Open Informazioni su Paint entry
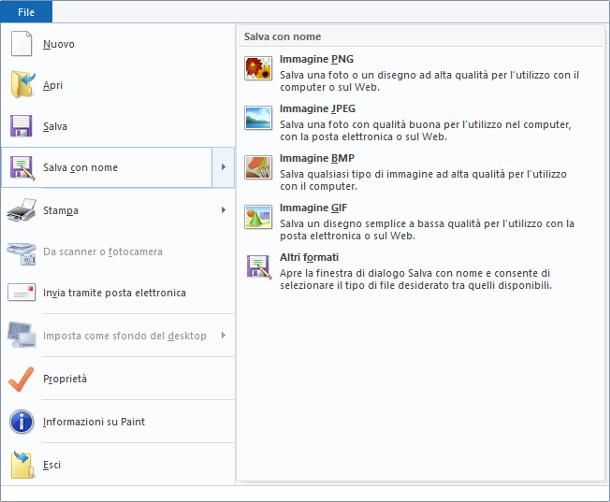This screenshot has width=610, height=502. point(118,421)
